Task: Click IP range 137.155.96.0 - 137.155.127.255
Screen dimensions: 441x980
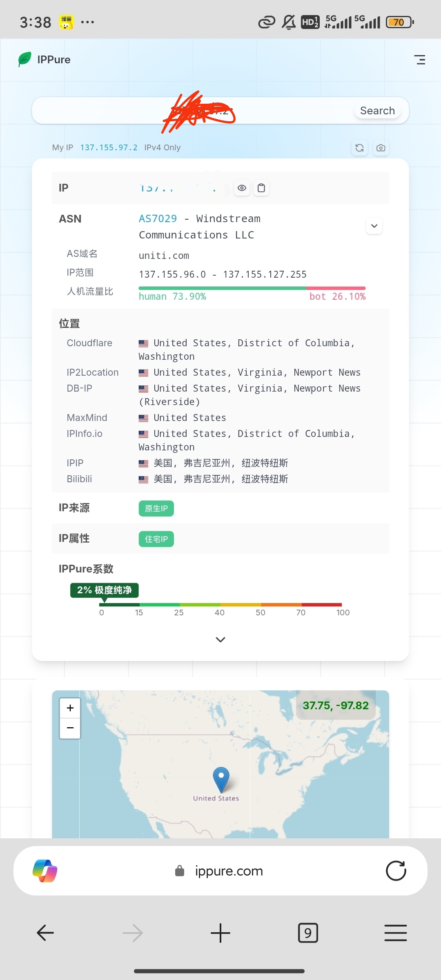Action: (223, 274)
